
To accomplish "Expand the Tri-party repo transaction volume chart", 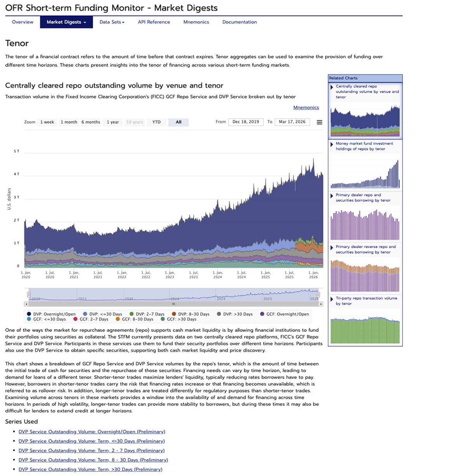I will point(364,301).
